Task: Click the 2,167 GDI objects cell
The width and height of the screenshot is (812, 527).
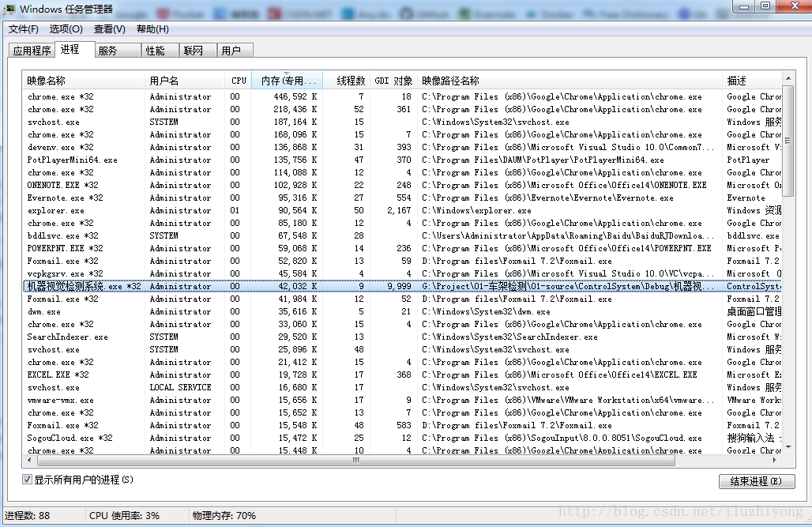Action: pyautogui.click(x=399, y=210)
